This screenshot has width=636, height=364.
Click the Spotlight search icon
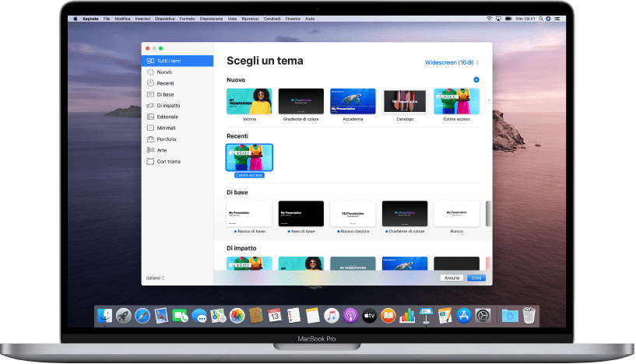[x=541, y=19]
